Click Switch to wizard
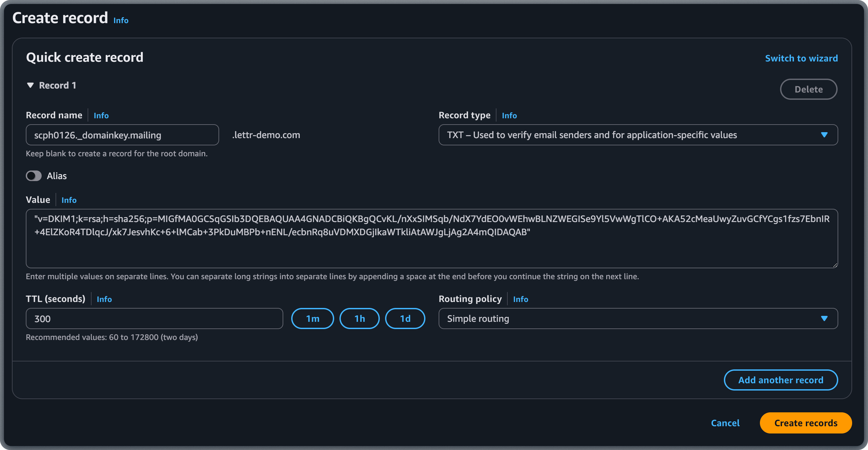Screen dimensions: 868x450 click(801, 58)
